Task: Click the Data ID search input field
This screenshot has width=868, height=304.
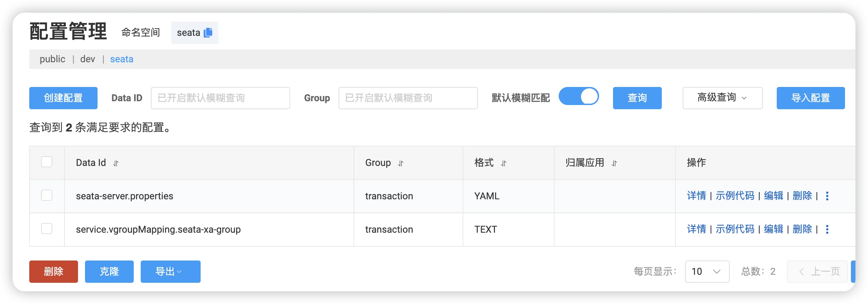Action: point(220,98)
